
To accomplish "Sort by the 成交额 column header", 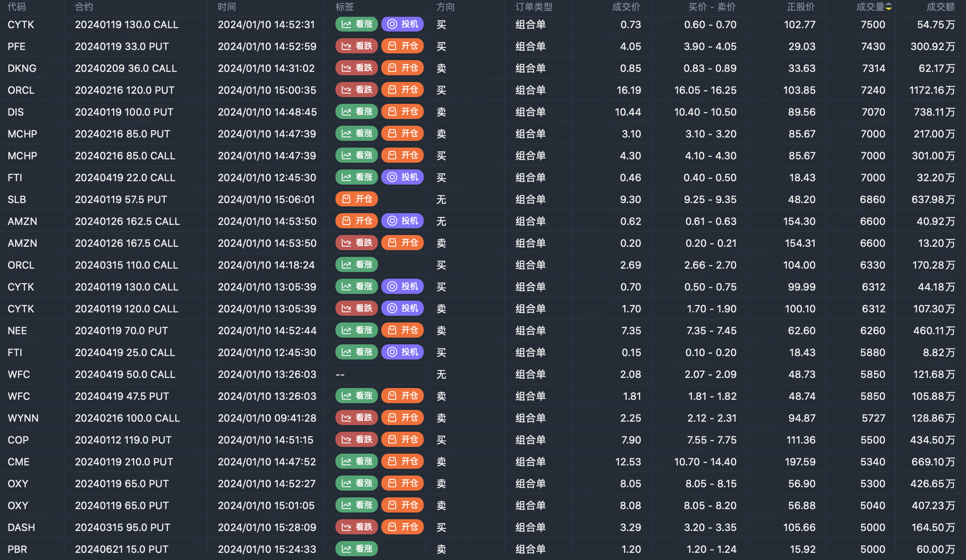I will [x=940, y=7].
